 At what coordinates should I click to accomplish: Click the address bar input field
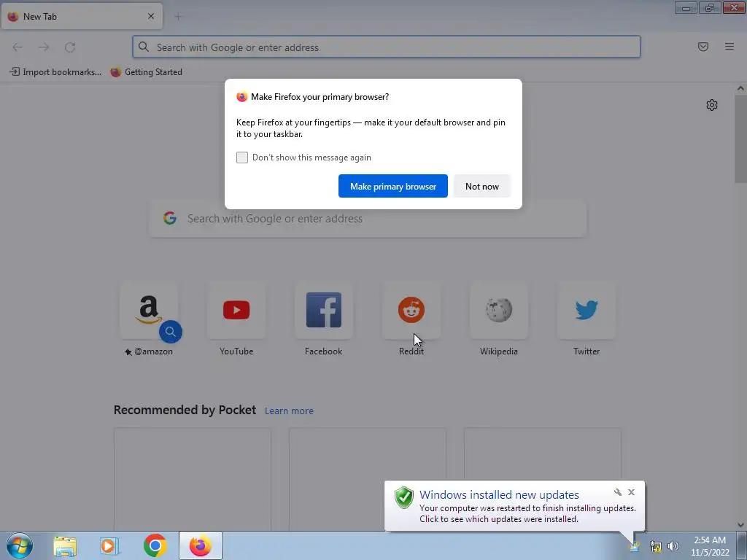(387, 47)
